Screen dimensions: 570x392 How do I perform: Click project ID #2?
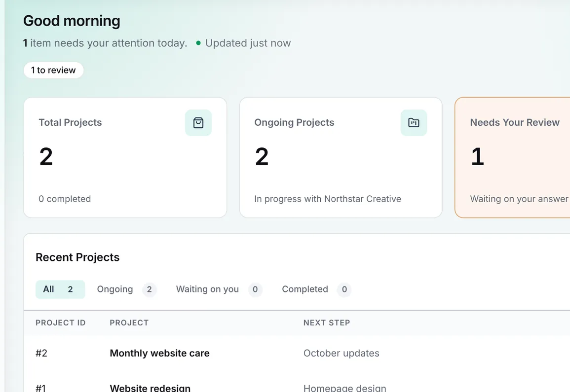point(41,353)
